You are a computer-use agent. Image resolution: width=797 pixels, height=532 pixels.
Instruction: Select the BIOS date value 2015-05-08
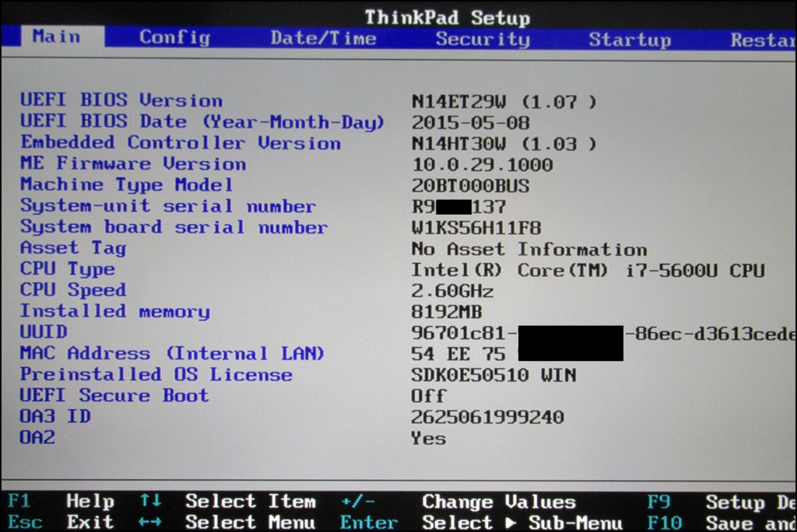click(471, 122)
